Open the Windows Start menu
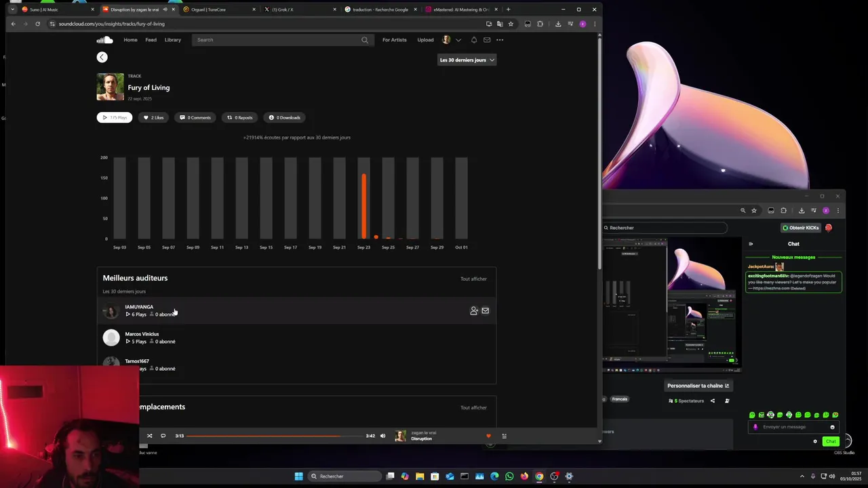This screenshot has height=488, width=868. click(x=298, y=476)
